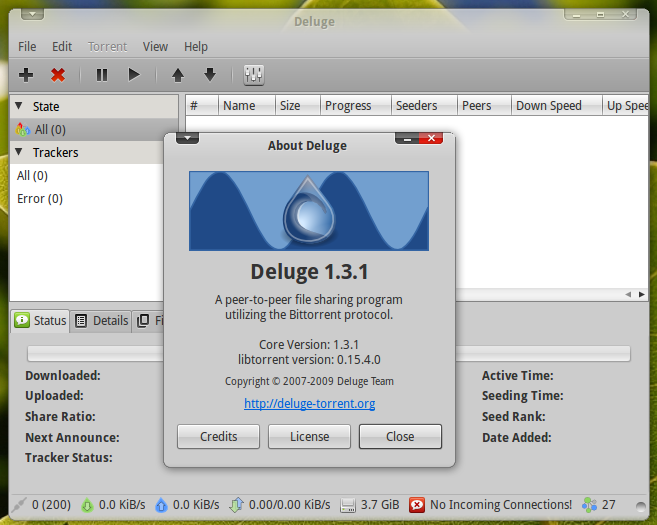Sort by the Size column header
This screenshot has height=525, width=657.
[298, 105]
